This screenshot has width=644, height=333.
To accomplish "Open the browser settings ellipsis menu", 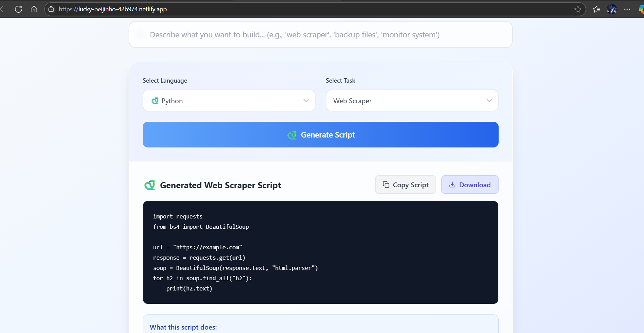I will click(x=627, y=9).
